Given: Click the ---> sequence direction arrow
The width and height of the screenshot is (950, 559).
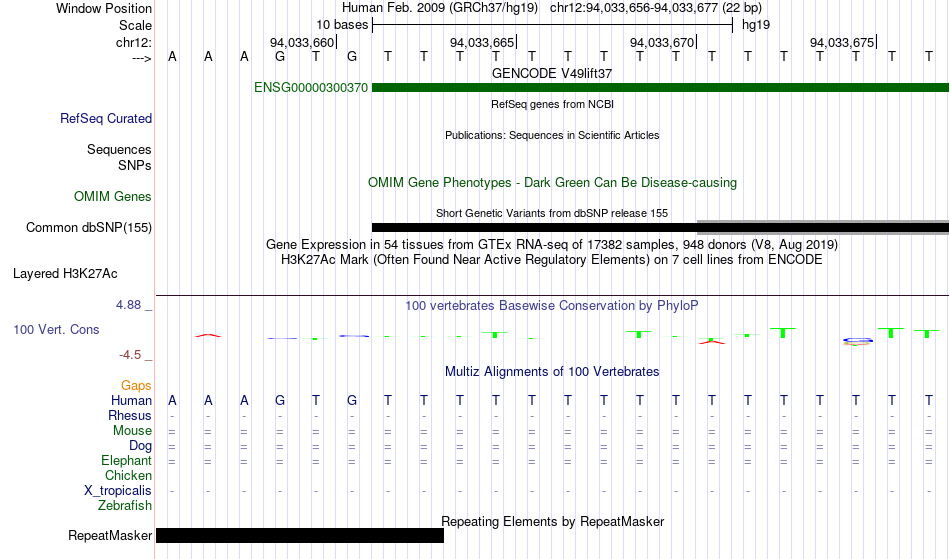Looking at the screenshot, I should click(142, 58).
